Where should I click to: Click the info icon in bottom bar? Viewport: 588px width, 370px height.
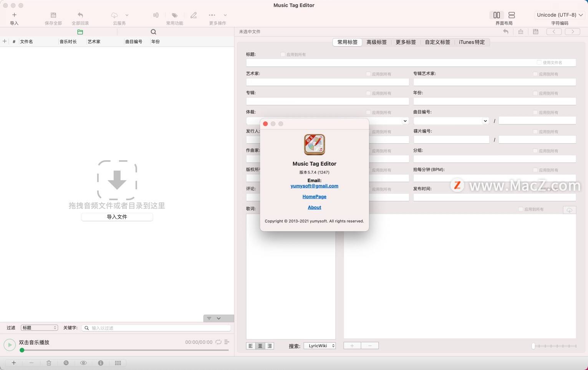[x=101, y=363]
